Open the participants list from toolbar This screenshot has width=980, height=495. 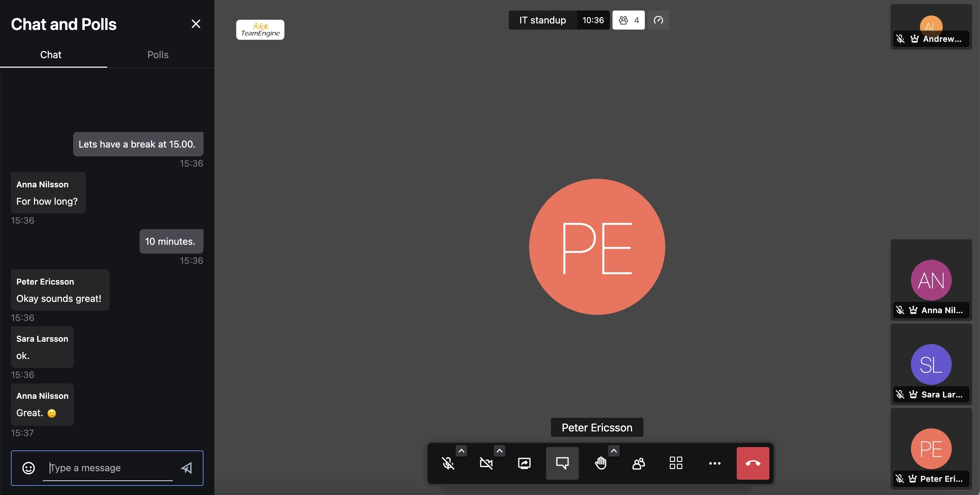pyautogui.click(x=638, y=463)
